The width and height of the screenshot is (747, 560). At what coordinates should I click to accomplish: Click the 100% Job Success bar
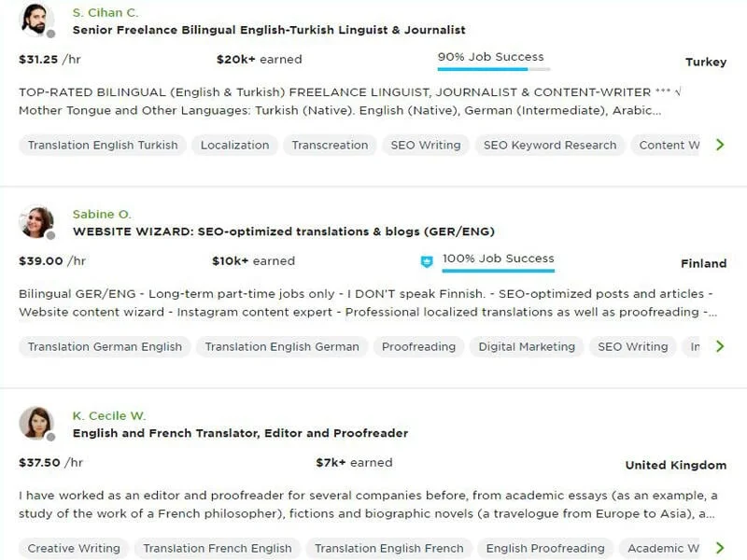click(x=498, y=271)
